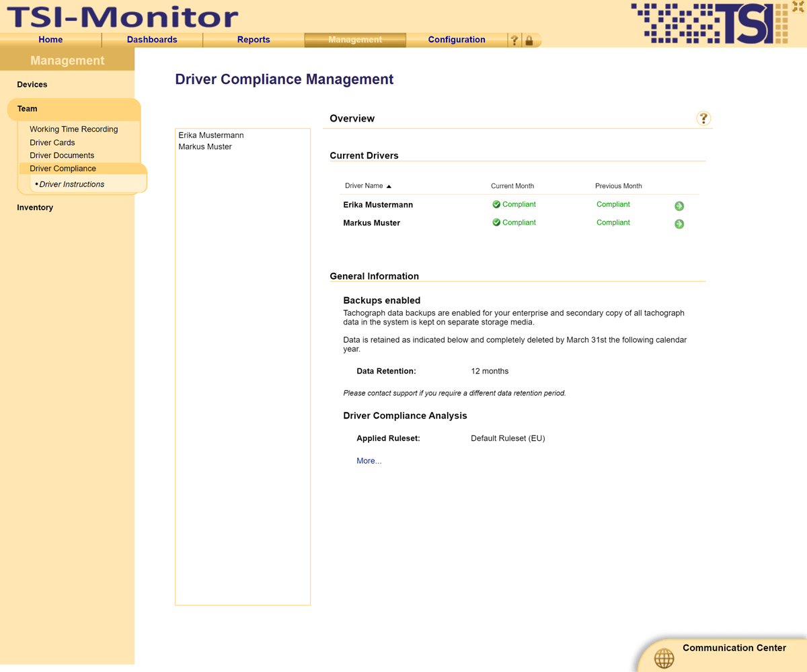The width and height of the screenshot is (807, 672).
Task: Click the Driver Name column header
Action: tap(364, 186)
